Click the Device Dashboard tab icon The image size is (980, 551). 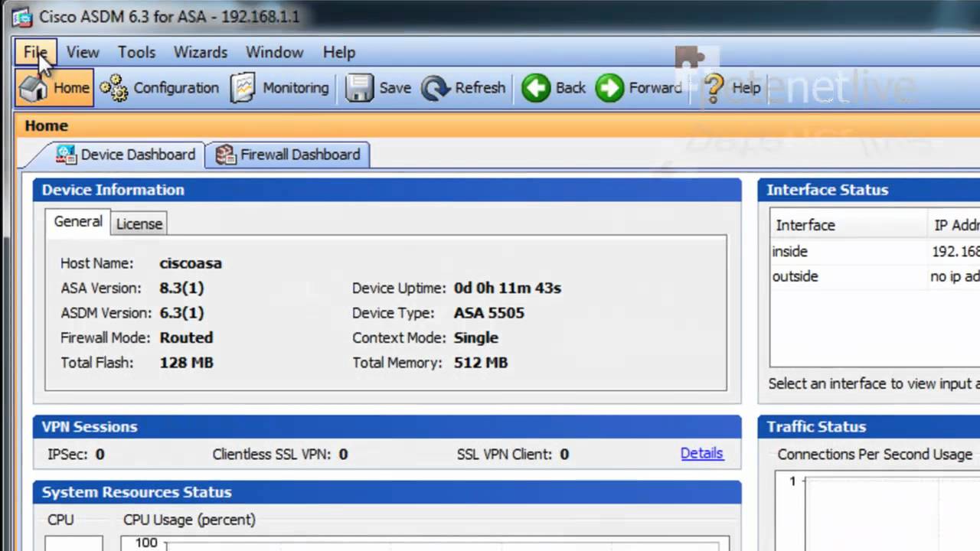click(67, 155)
